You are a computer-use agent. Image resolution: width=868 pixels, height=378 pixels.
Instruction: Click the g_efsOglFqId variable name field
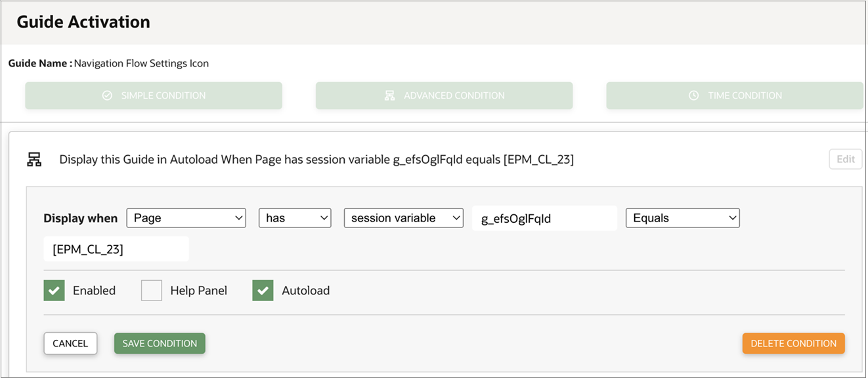[x=544, y=219]
